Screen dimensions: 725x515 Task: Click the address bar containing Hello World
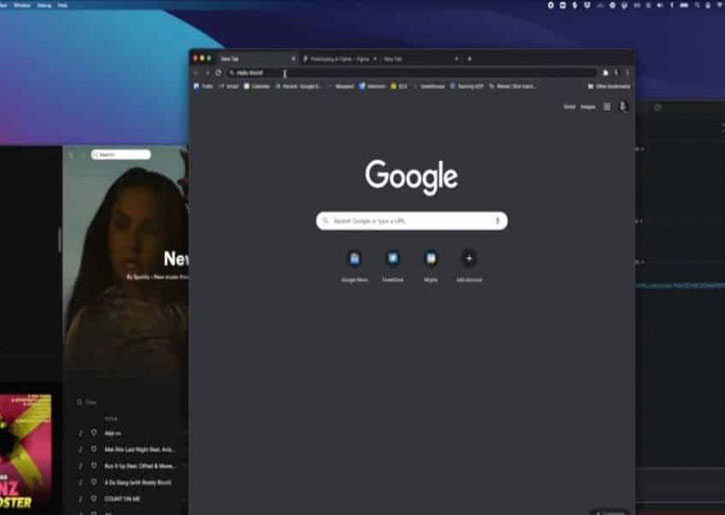point(400,73)
